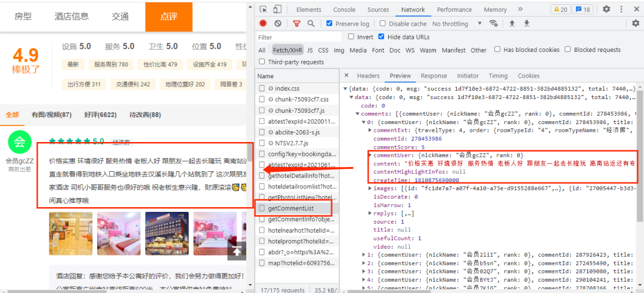This screenshot has height=293, width=644.
Task: Click the network Filter input field
Action: click(299, 37)
